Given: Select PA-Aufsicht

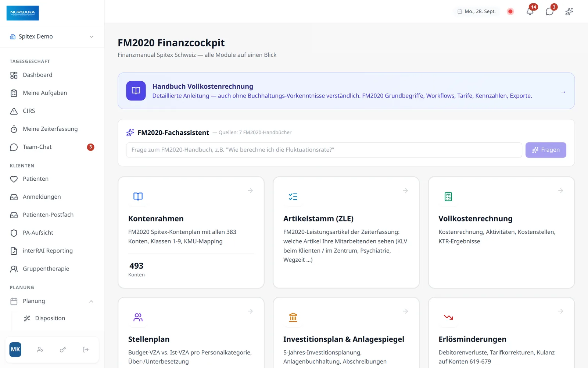Looking at the screenshot, I should 52,233.
